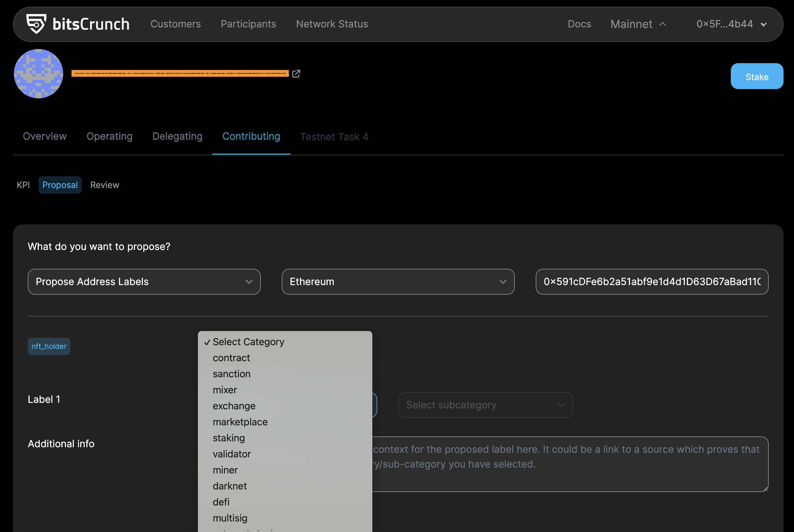
Task: Select the Review sub-tab
Action: [104, 185]
